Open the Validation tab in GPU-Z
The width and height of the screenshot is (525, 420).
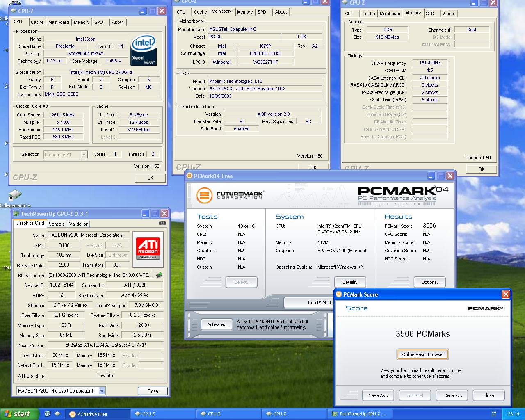78,224
